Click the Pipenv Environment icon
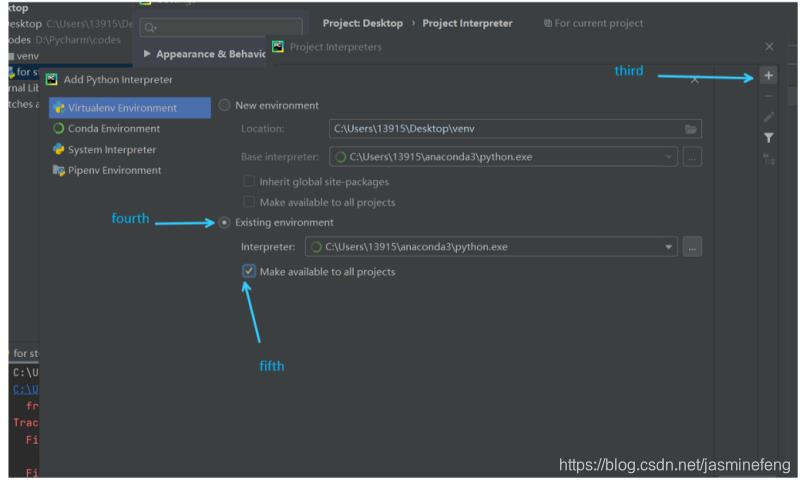Image resolution: width=800 pixels, height=484 pixels. (x=59, y=170)
